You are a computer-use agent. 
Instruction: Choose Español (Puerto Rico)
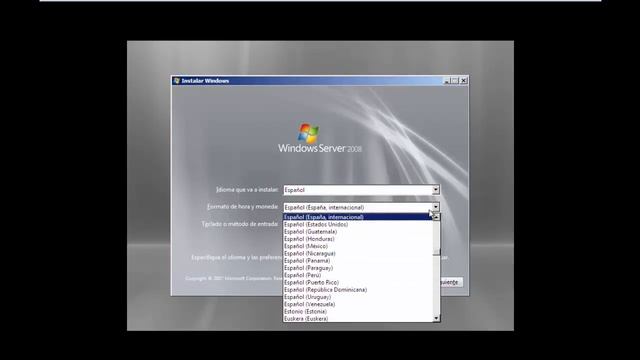click(x=358, y=282)
